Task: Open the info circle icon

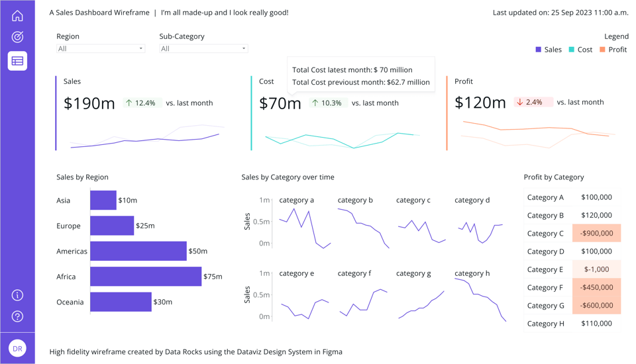Action: [17, 295]
